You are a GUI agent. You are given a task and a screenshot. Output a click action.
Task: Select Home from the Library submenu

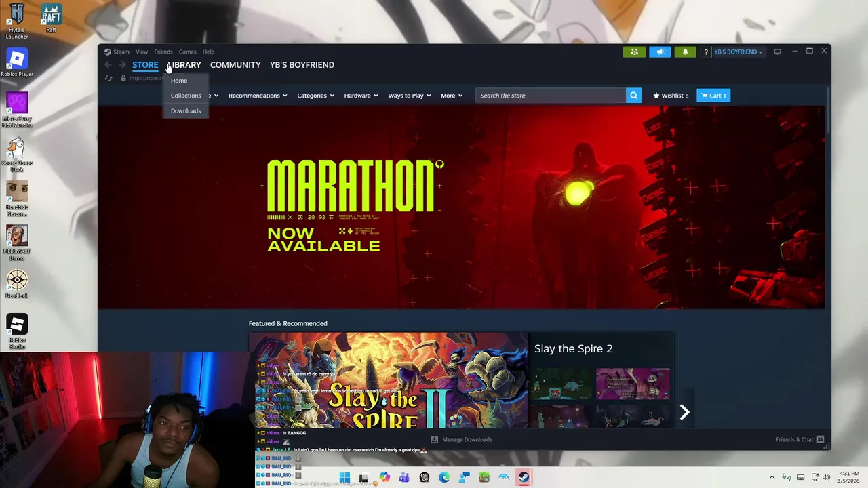(x=179, y=81)
